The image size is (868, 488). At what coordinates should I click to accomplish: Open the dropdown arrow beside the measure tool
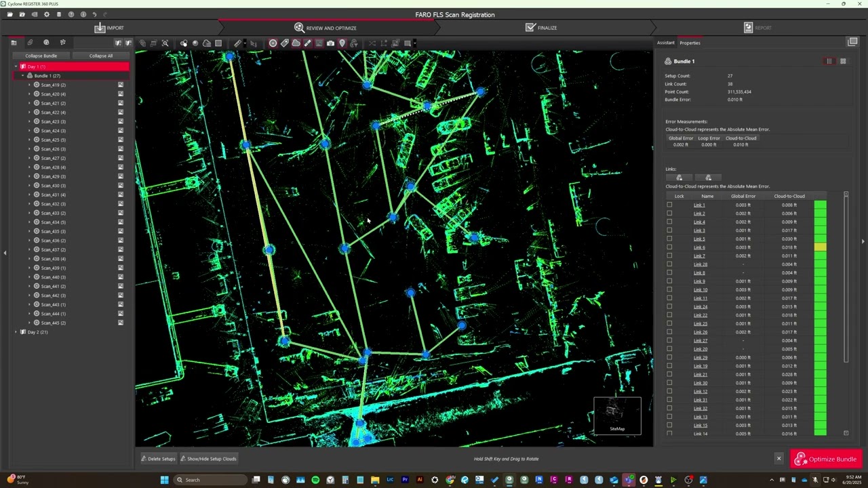[245, 44]
